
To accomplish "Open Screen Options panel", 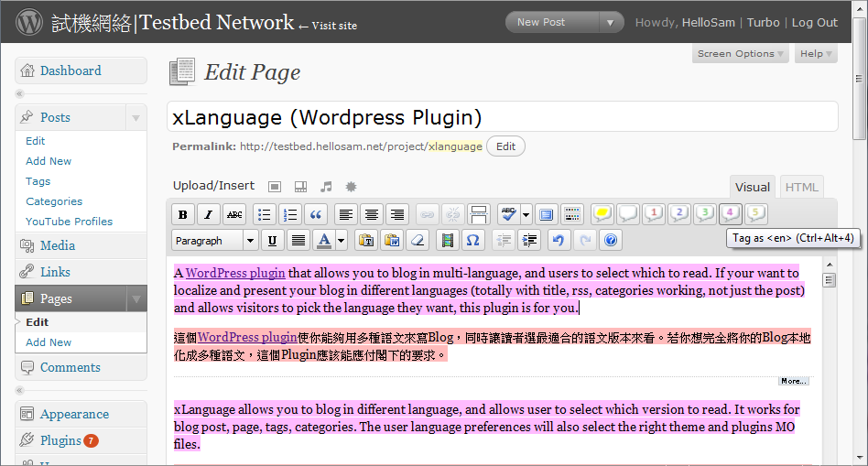I will coord(740,54).
